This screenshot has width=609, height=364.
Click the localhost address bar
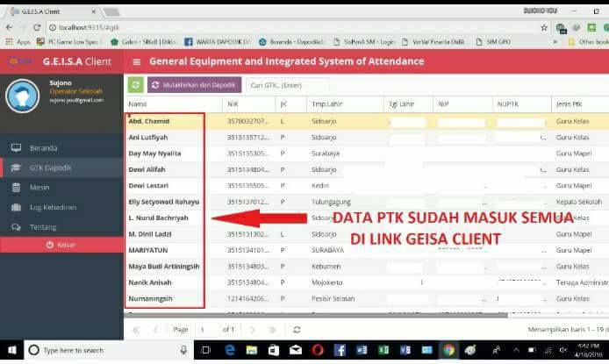coord(293,27)
